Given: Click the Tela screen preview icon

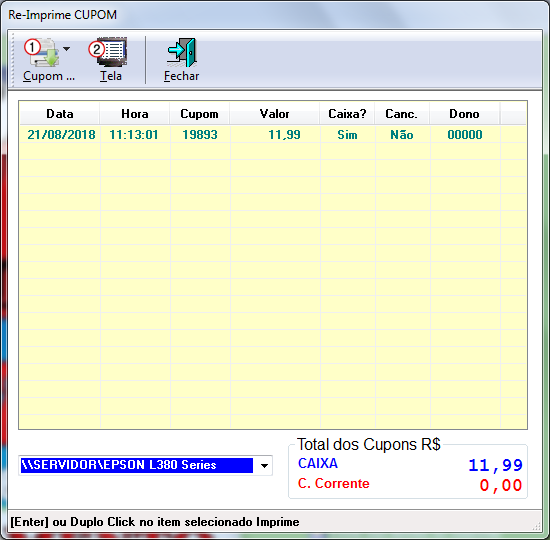Looking at the screenshot, I should point(108,52).
